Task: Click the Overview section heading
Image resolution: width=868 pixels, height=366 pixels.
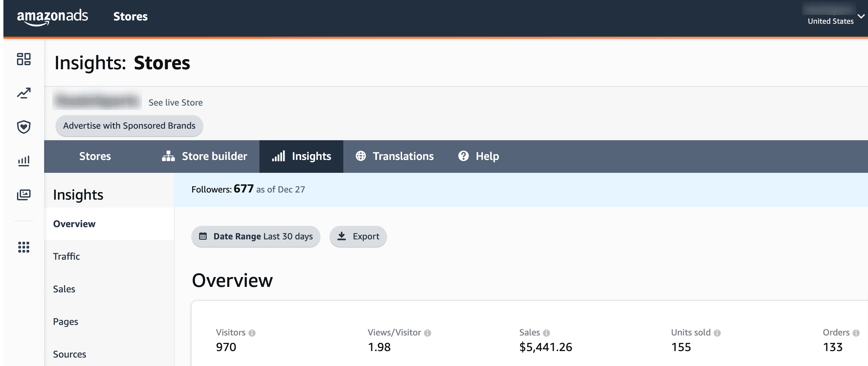Action: click(x=232, y=280)
